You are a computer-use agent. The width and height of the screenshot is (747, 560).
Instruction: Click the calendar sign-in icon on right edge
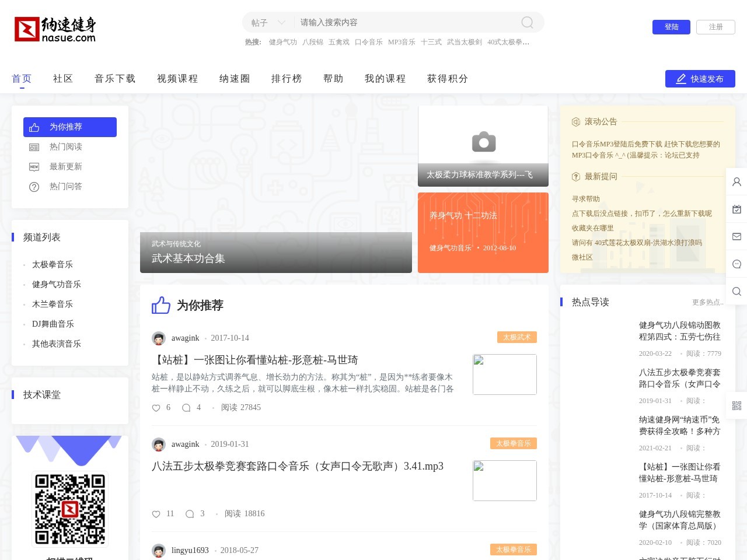coord(736,209)
